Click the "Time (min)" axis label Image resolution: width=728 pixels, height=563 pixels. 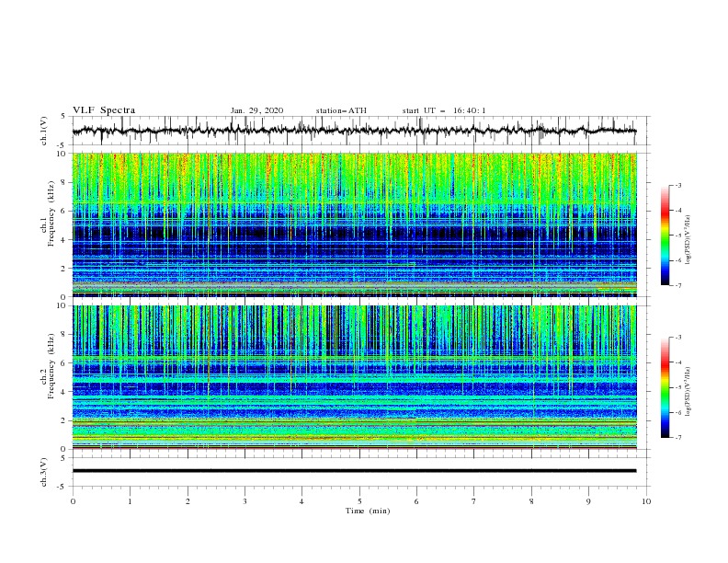click(x=368, y=511)
